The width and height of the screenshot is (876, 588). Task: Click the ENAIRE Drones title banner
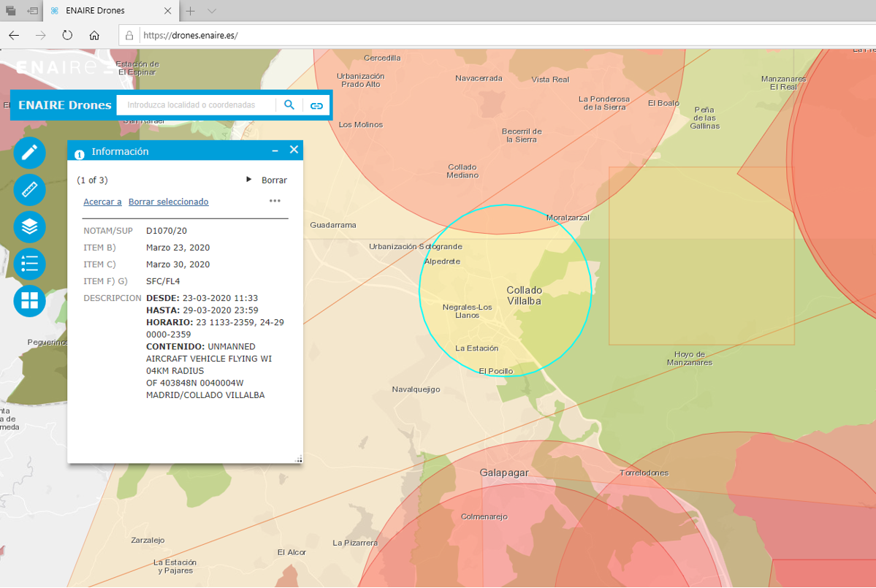coord(65,105)
